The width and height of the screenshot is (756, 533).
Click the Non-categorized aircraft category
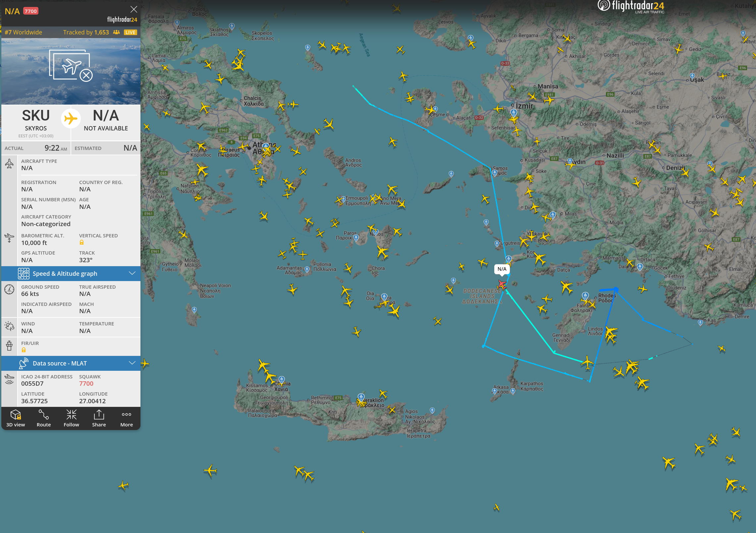pyautogui.click(x=46, y=224)
